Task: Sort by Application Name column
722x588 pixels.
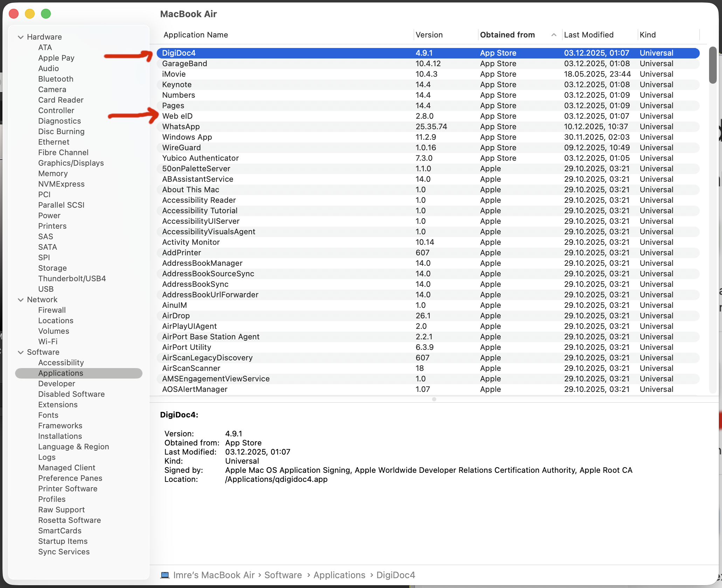Action: (196, 35)
